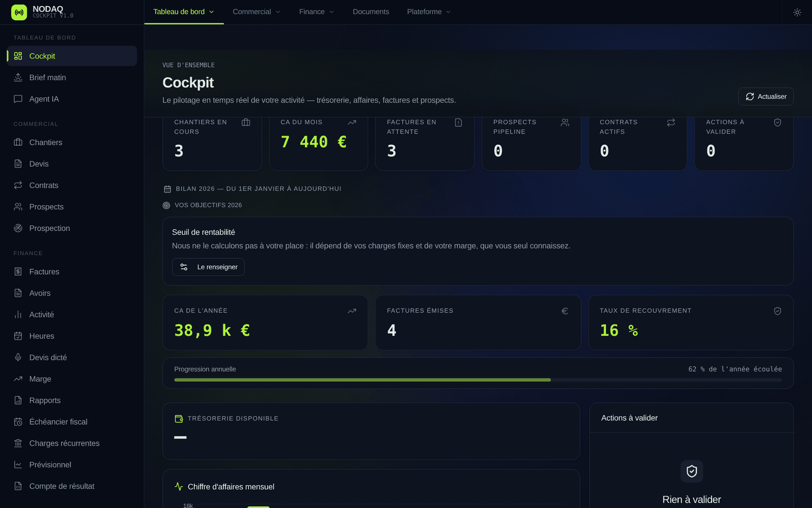
Task: Open the Prévisionnel sidebar entry
Action: click(72, 465)
